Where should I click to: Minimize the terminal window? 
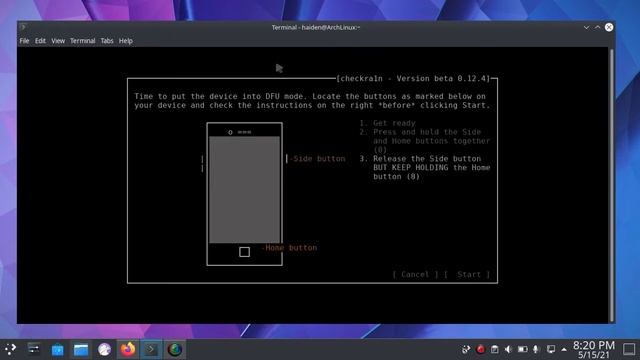click(x=586, y=27)
